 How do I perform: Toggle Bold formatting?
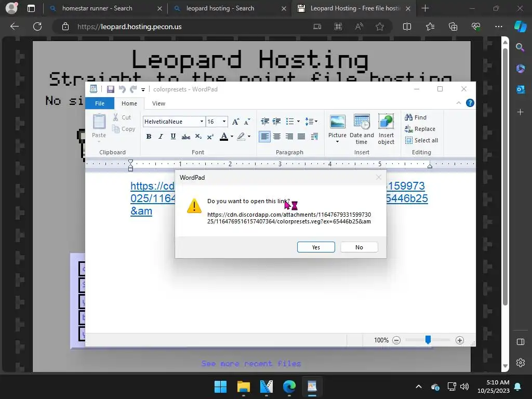(x=149, y=137)
